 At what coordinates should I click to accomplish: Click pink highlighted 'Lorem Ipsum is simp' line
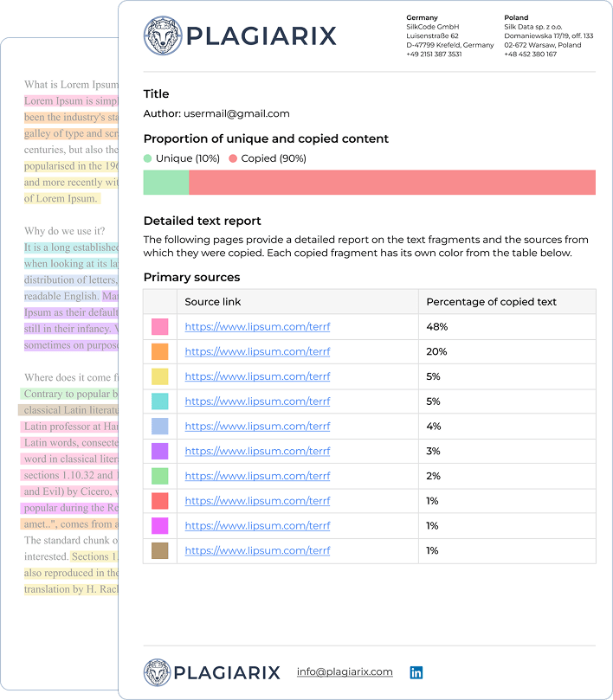(71, 101)
